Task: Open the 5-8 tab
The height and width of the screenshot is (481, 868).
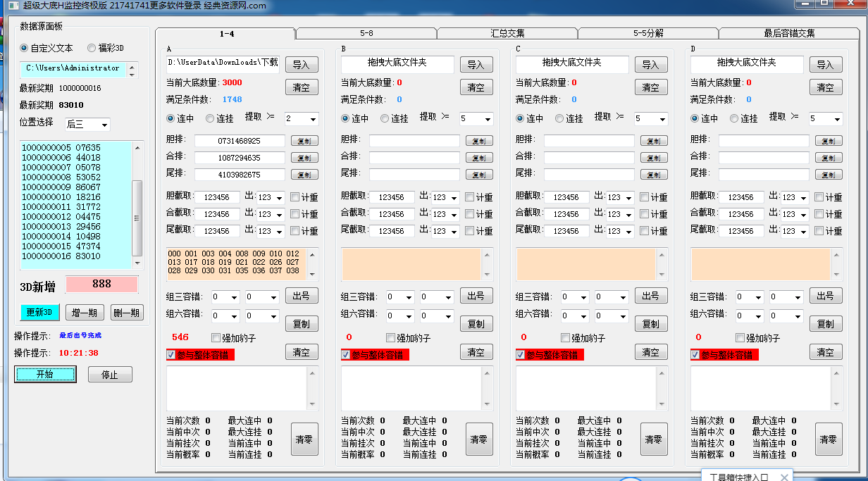Action: [366, 33]
